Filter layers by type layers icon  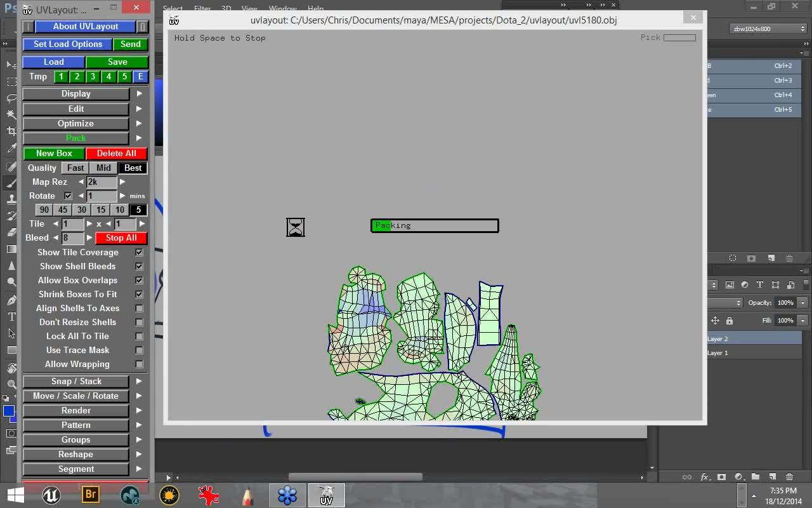point(760,285)
